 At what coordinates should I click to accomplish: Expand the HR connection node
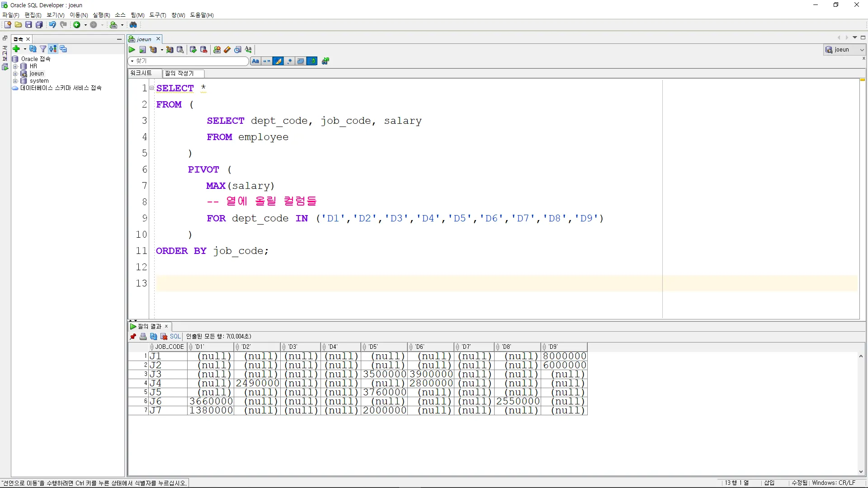pyautogui.click(x=15, y=66)
